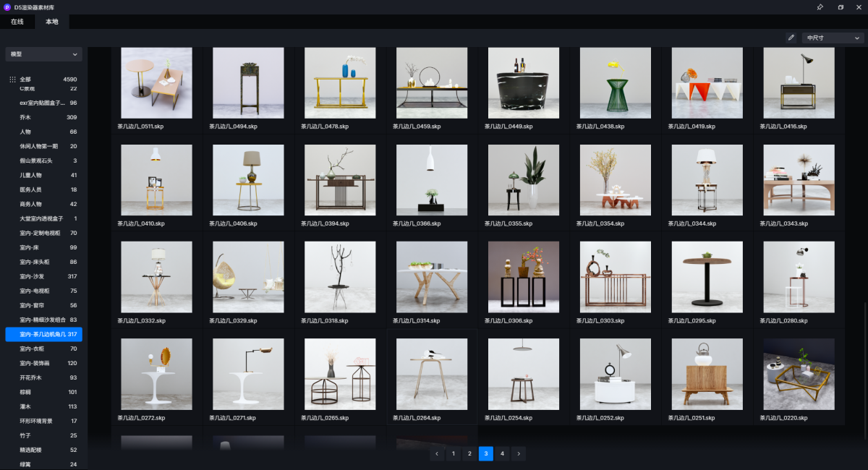
Task: Select the 室内-沙发 category
Action: (44, 276)
